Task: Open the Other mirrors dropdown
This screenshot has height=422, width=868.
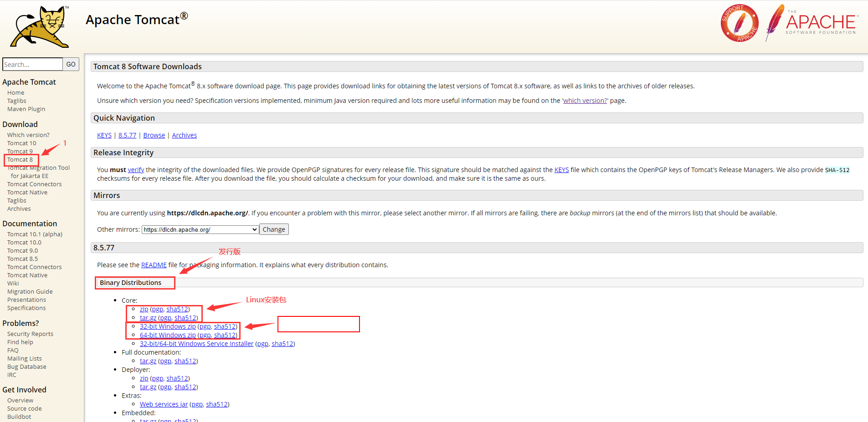Action: (x=200, y=229)
